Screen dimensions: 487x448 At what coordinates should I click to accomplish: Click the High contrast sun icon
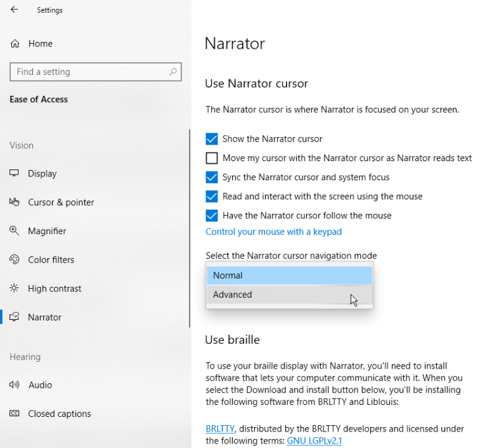tap(15, 288)
